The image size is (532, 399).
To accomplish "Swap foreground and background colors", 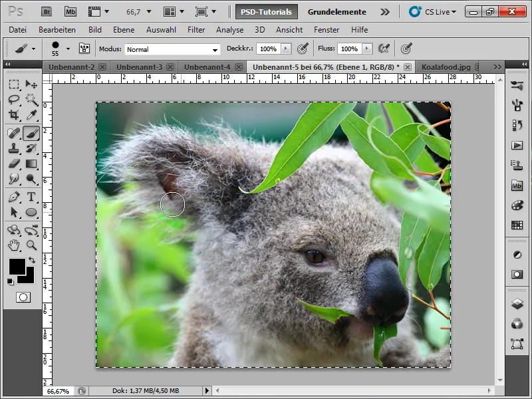I will (32, 260).
